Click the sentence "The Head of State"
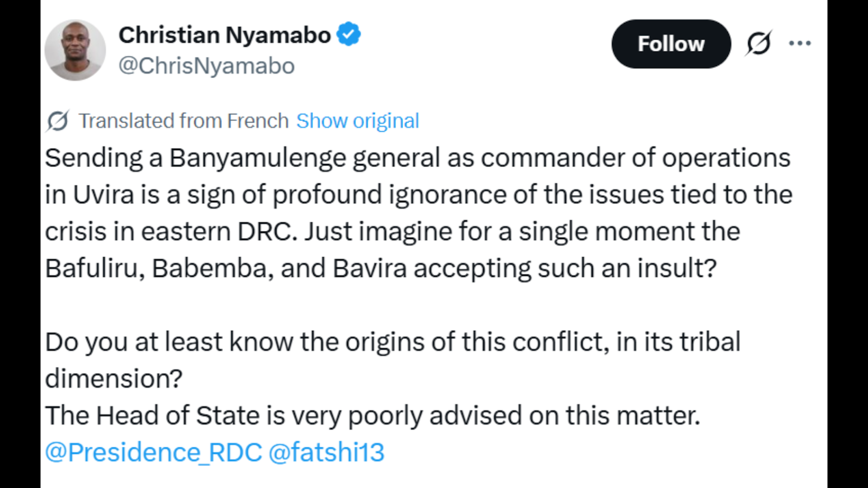 coord(372,416)
